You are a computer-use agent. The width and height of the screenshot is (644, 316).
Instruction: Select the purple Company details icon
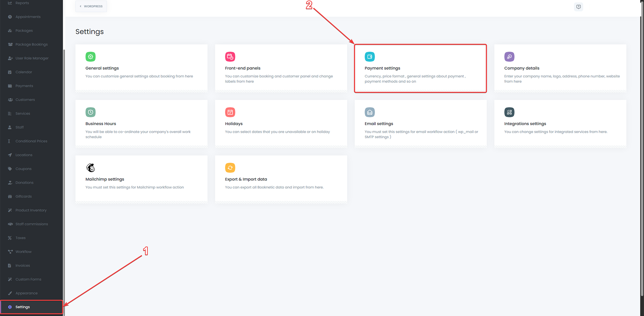tap(509, 57)
